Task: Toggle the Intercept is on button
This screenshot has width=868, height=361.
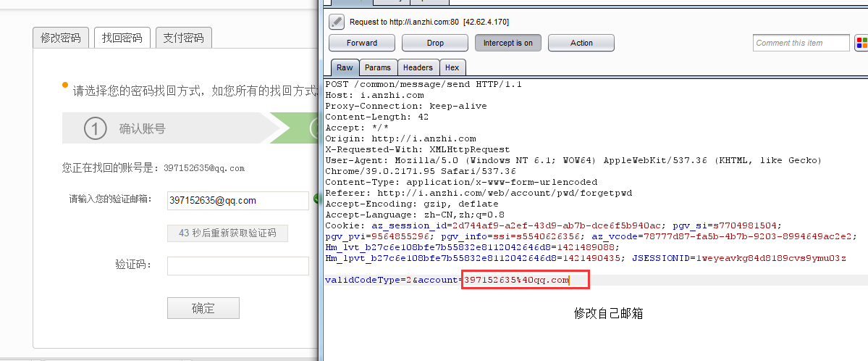Action: click(508, 43)
